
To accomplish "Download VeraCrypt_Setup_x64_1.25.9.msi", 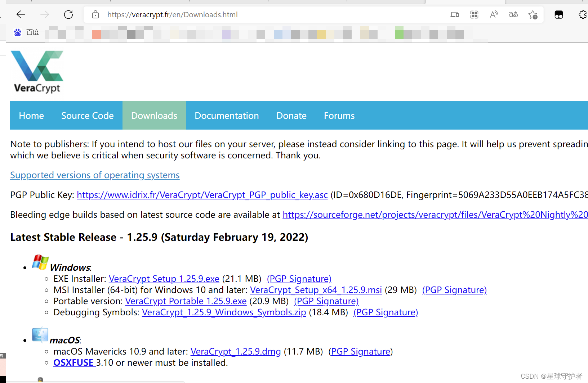I will pos(316,290).
